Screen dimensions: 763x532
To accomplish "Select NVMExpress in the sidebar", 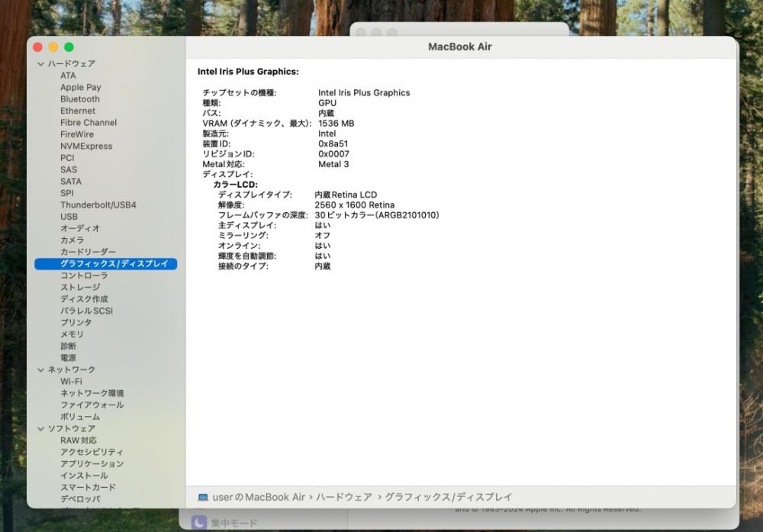I will 86,146.
